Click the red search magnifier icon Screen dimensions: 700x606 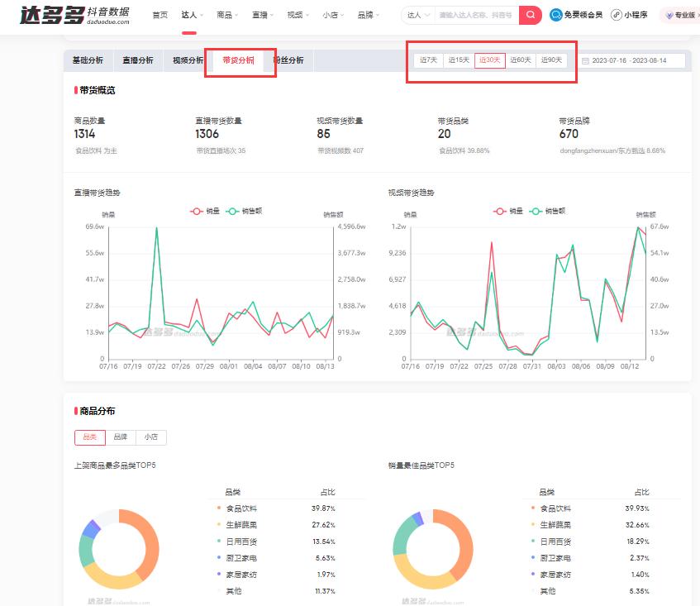(529, 15)
